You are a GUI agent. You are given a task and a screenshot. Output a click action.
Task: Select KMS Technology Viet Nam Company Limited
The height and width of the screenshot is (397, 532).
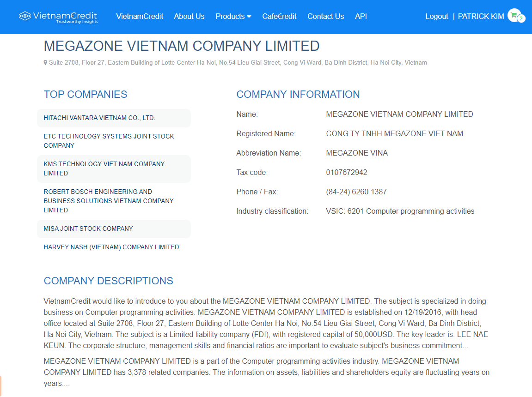point(114,168)
